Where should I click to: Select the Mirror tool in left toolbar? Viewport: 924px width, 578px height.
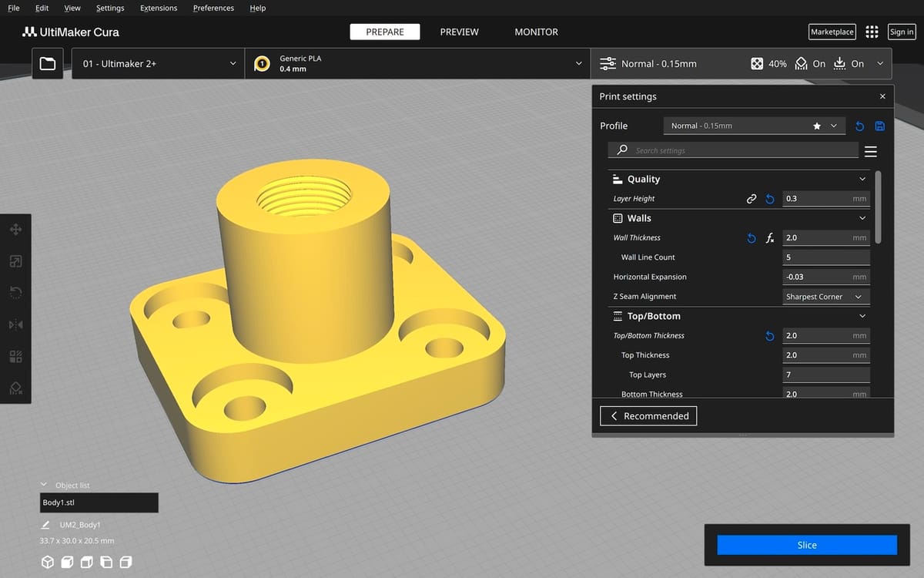15,324
